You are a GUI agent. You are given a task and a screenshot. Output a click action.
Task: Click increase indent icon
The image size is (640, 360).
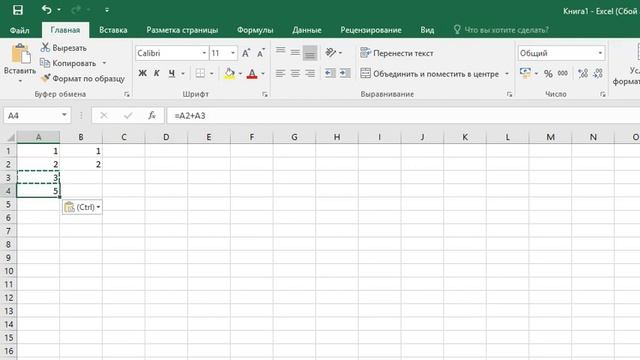(x=345, y=73)
